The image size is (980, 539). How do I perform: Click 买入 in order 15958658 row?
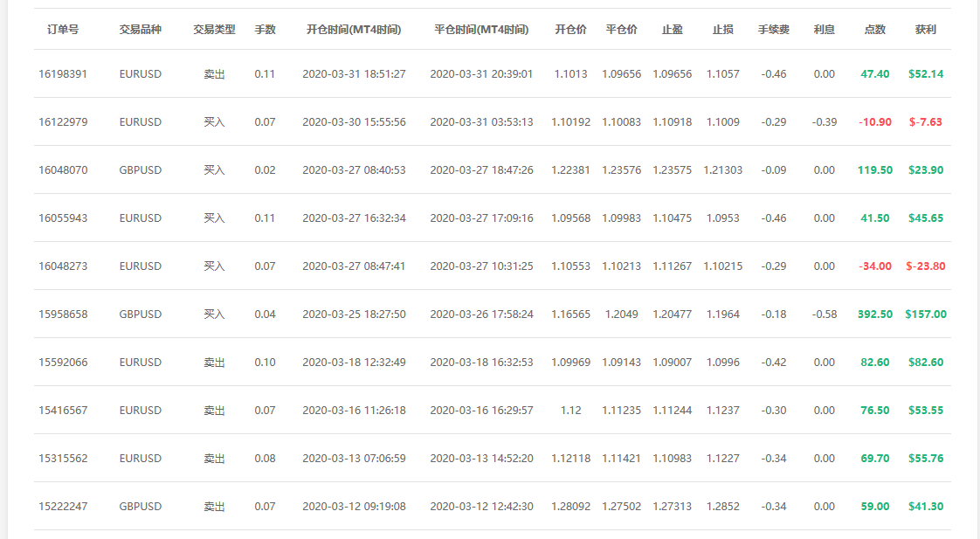[x=214, y=314]
